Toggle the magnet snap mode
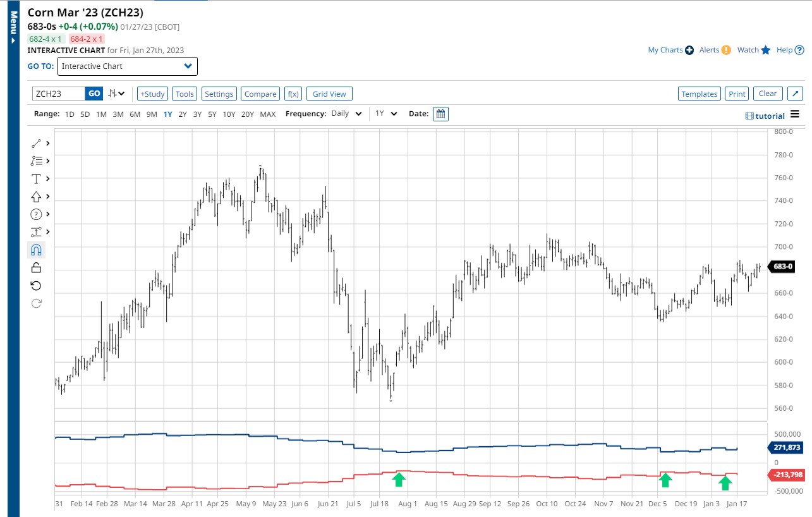Screen dimensions: 812x517 point(36,250)
